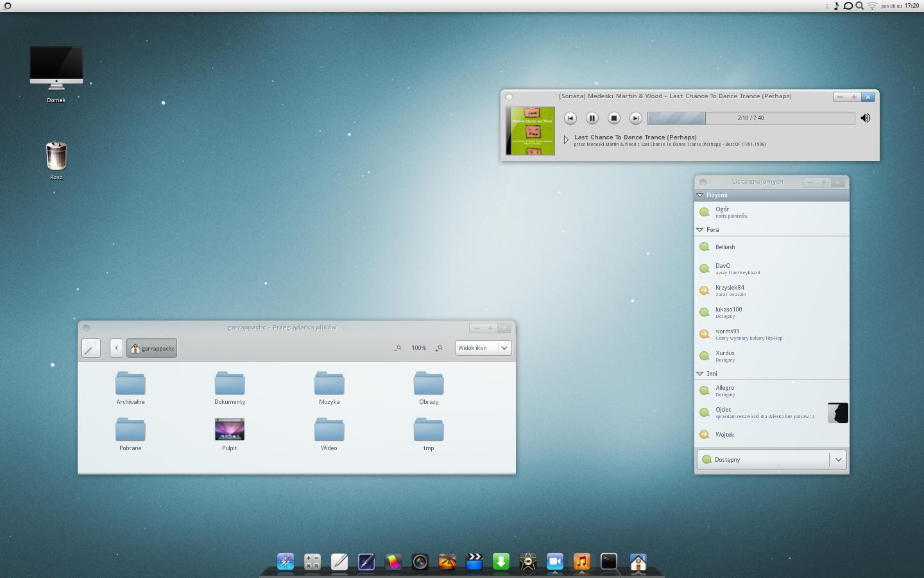
Task: Launch the terminal from the dock
Action: click(x=609, y=562)
